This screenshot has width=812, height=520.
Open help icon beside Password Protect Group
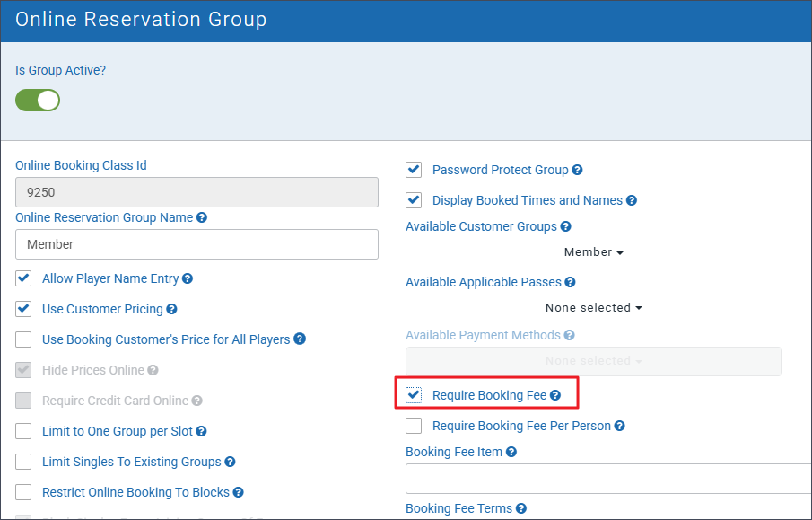(x=578, y=170)
